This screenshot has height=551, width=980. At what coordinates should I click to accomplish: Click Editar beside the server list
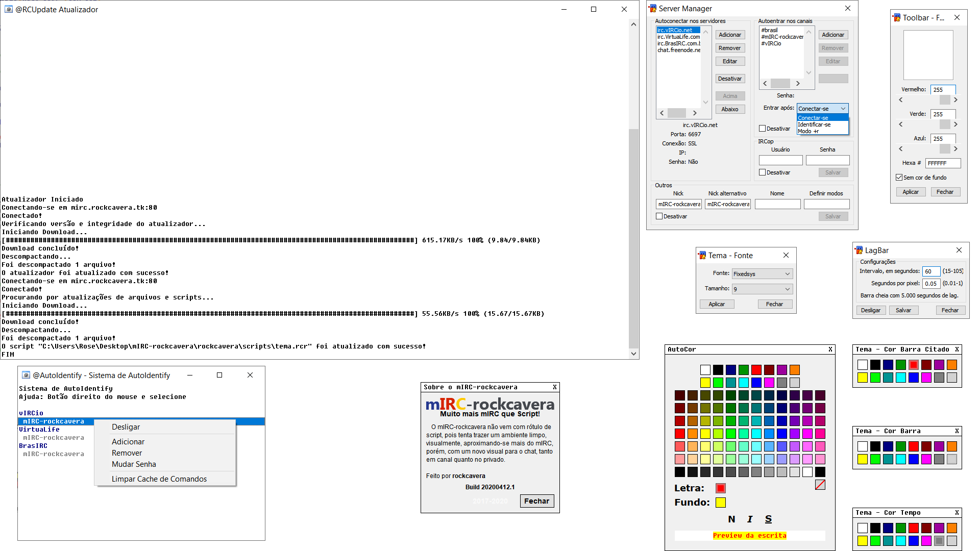730,61
